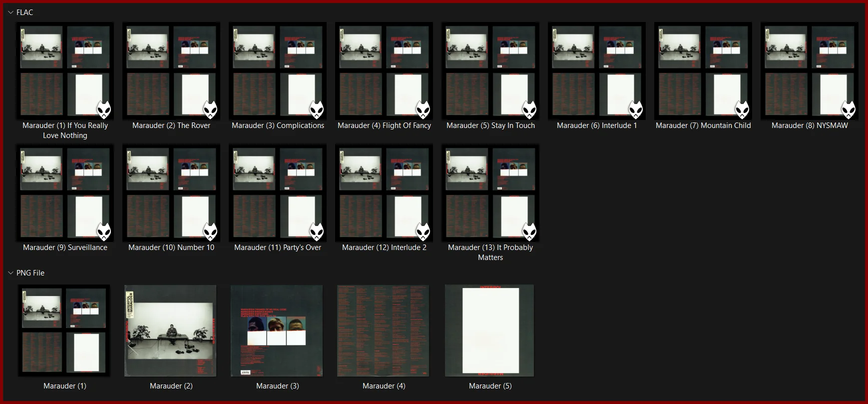This screenshot has width=868, height=404.
Task: Click foobar2000 badge on Mountain Child file
Action: [x=742, y=109]
